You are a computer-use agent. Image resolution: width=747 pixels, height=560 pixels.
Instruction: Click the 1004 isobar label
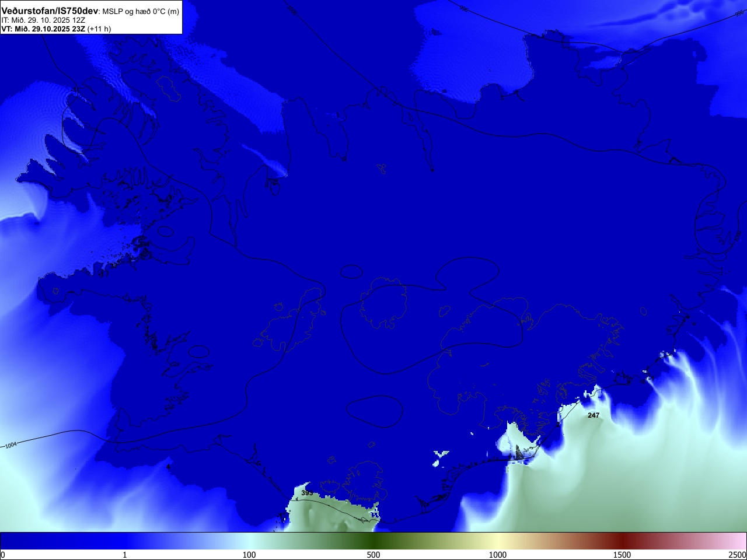pos(11,445)
